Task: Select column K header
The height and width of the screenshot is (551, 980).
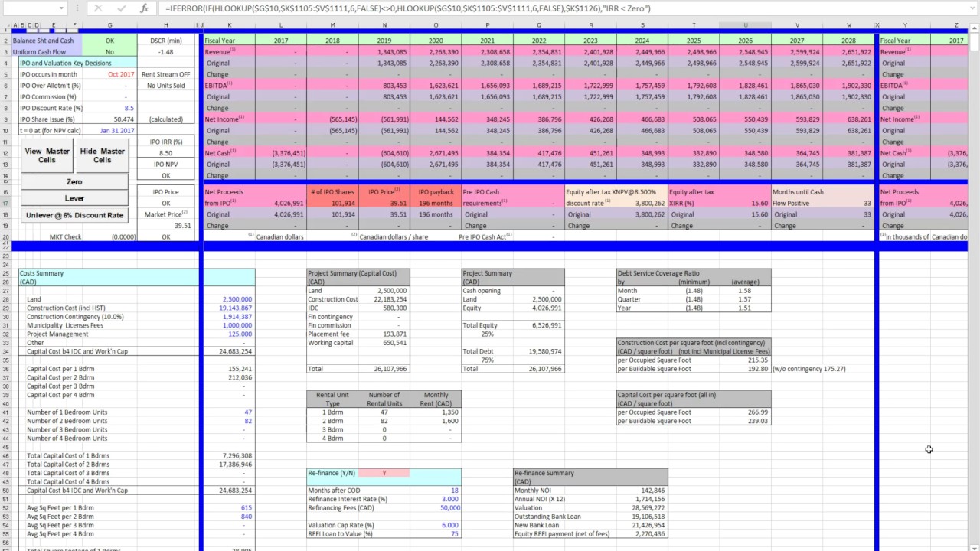Action: click(229, 25)
